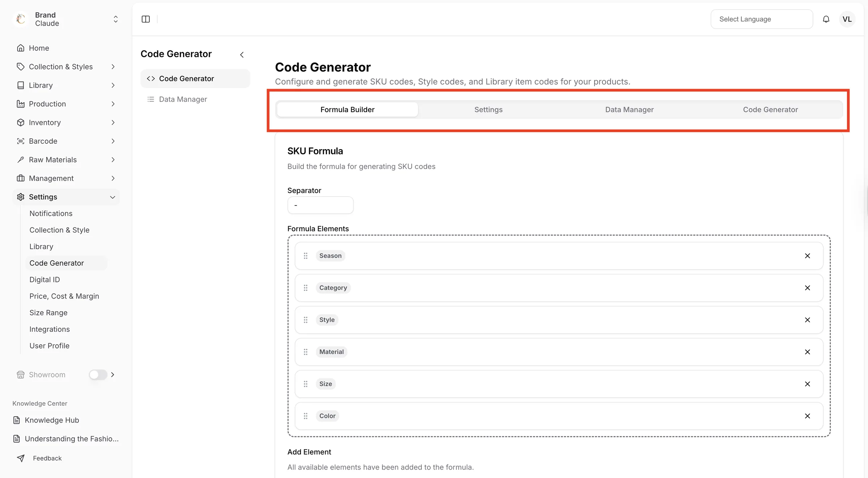Collapse the Code Generator side panel

(242, 55)
